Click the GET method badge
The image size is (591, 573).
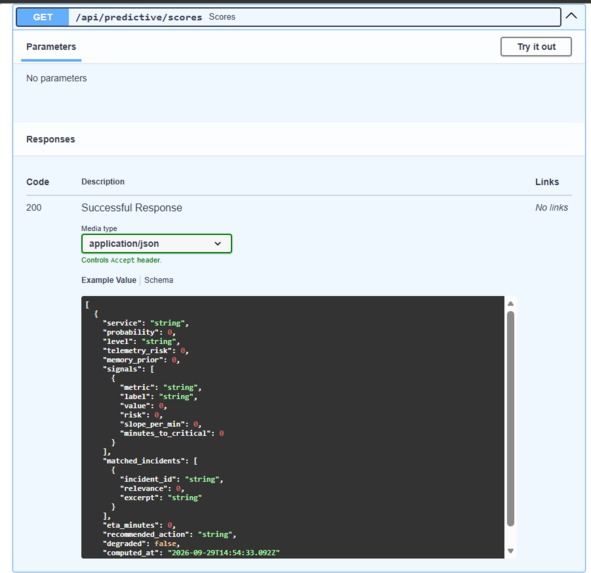click(x=43, y=17)
